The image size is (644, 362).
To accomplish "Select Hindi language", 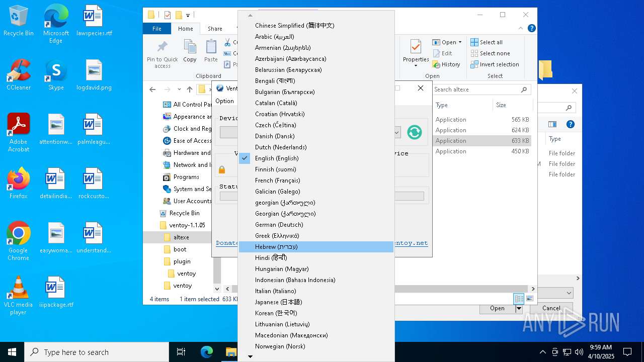I will coord(316,258).
